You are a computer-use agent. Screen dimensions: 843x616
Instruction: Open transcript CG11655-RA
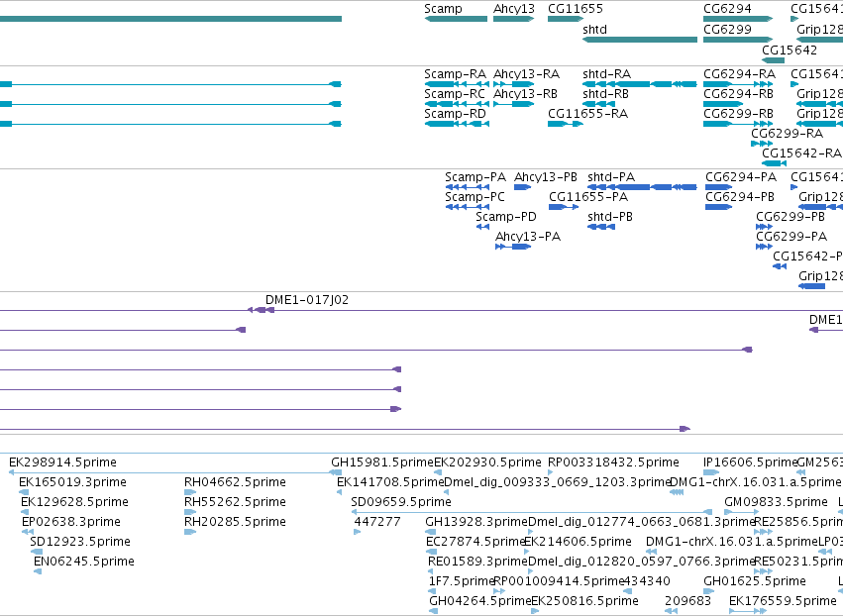tap(566, 124)
